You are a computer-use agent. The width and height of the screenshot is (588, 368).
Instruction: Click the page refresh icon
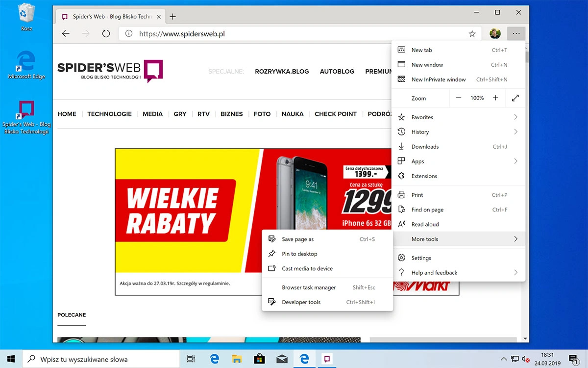(x=106, y=34)
